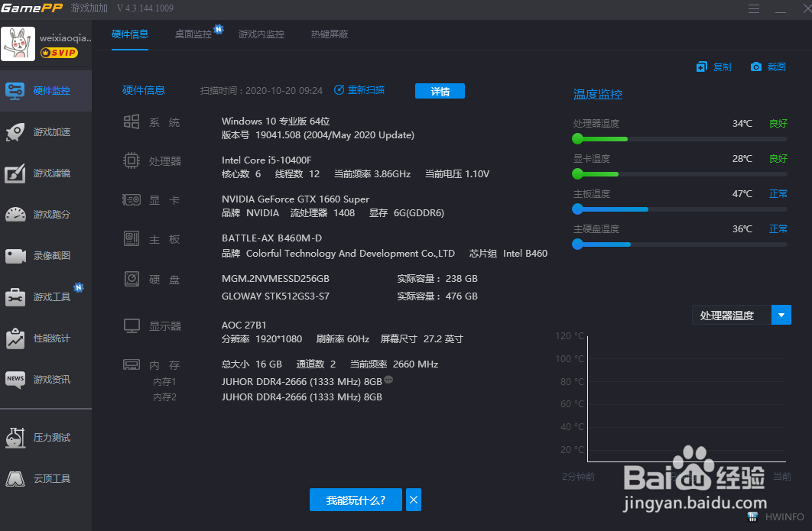
Task: Click the 主板温度 blue slider handle
Action: click(x=577, y=209)
